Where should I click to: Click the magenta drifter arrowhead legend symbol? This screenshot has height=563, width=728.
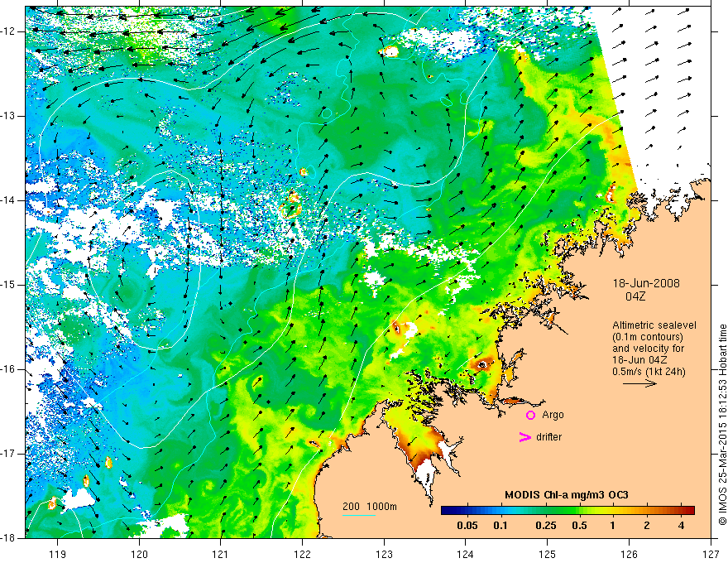pos(524,437)
